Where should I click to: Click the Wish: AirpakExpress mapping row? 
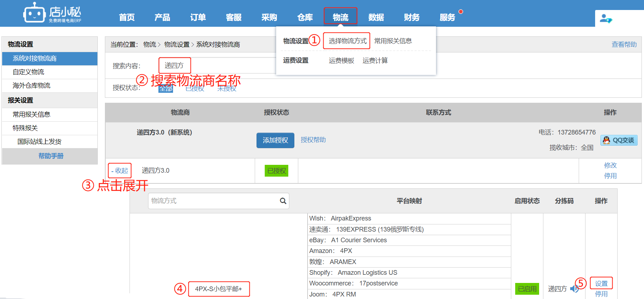coord(409,218)
